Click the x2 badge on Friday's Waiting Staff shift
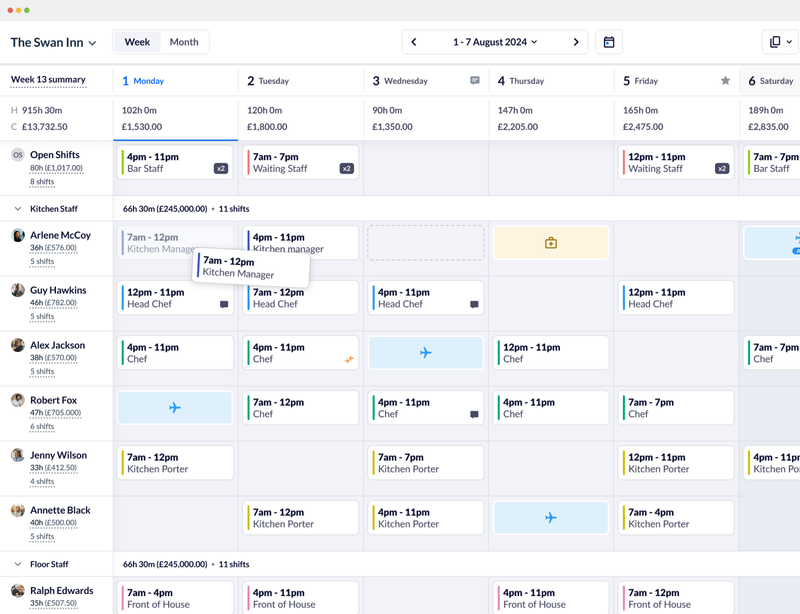800x614 pixels. [722, 167]
